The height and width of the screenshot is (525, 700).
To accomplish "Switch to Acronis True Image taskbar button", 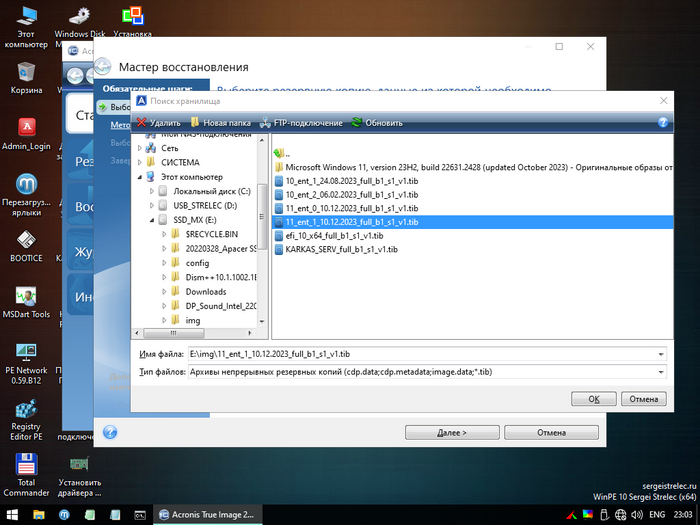I will (208, 515).
